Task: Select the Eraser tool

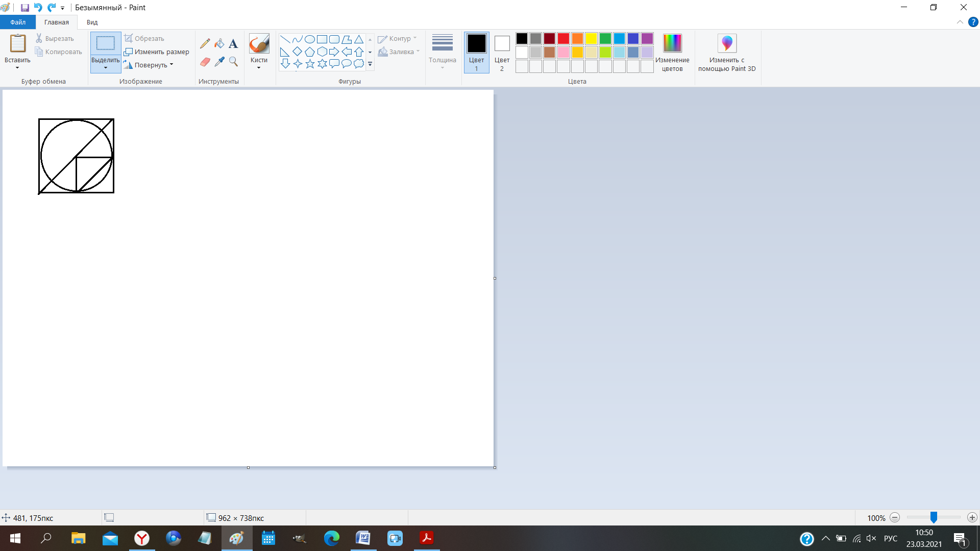Action: (x=205, y=62)
